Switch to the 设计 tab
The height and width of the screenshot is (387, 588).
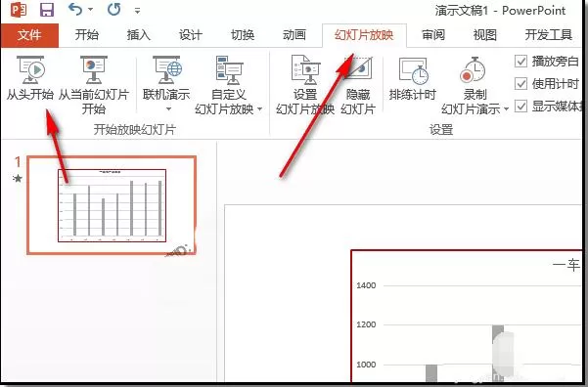[x=191, y=35]
